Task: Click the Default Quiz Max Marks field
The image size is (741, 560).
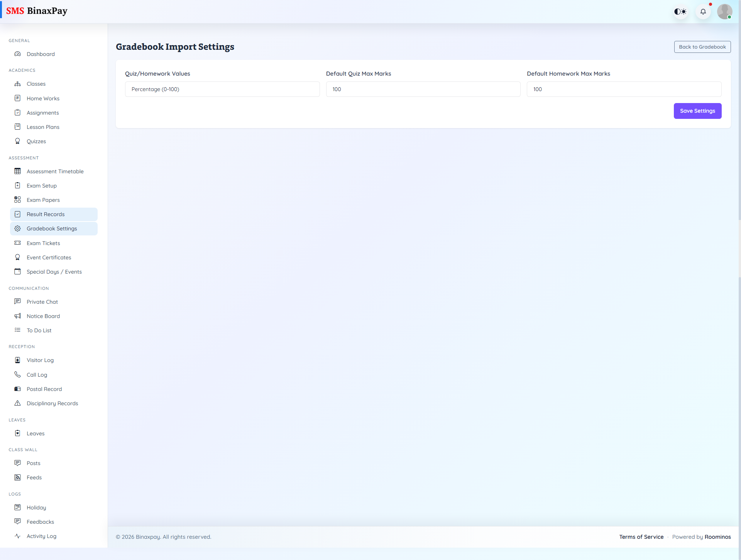Action: [423, 89]
